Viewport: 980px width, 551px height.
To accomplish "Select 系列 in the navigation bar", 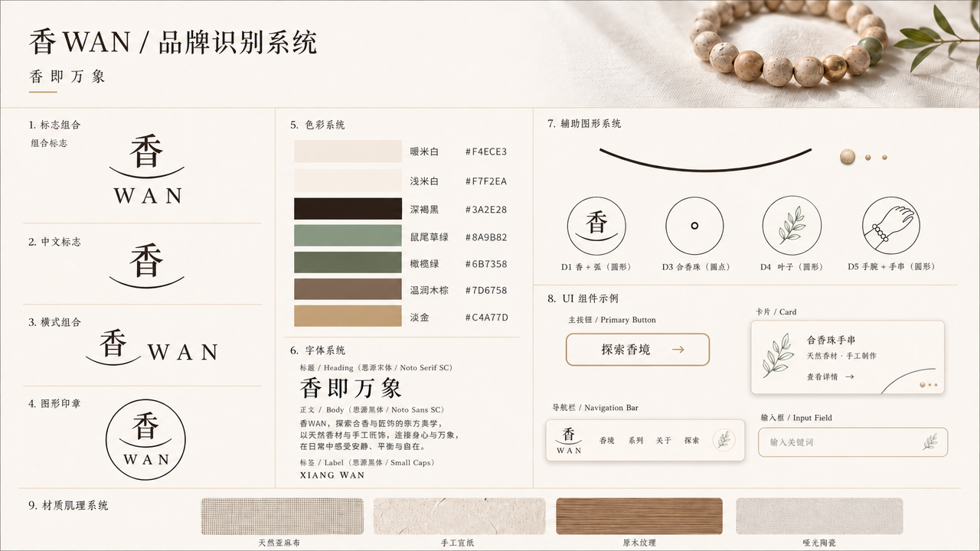I will tap(635, 441).
